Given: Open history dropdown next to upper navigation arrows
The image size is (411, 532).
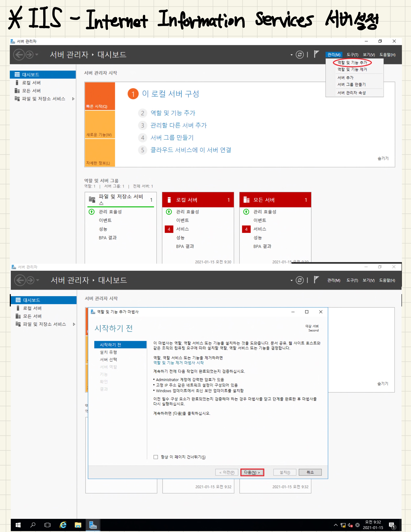Looking at the screenshot, I should click(37, 55).
